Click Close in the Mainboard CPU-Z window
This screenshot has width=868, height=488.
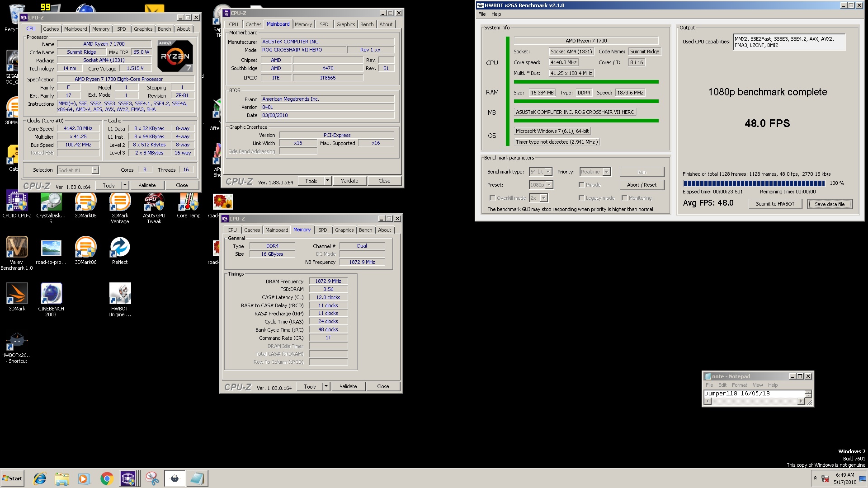pos(384,181)
